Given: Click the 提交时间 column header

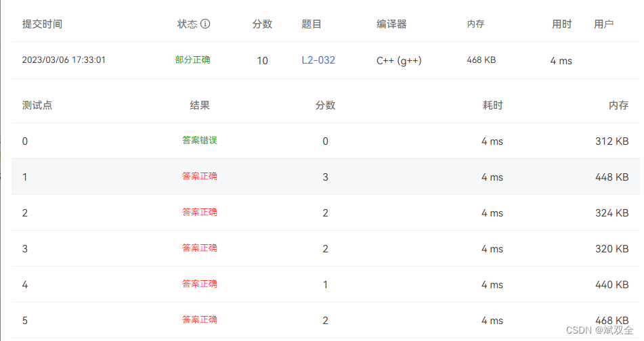Looking at the screenshot, I should 42,24.
